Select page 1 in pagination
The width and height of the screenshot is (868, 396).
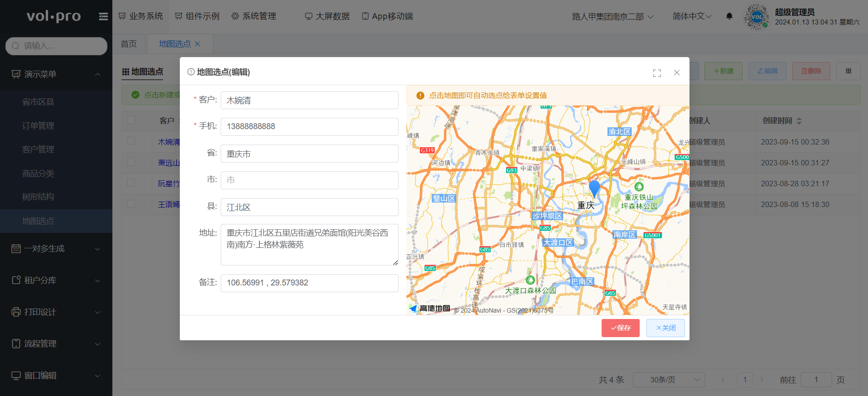click(x=745, y=380)
